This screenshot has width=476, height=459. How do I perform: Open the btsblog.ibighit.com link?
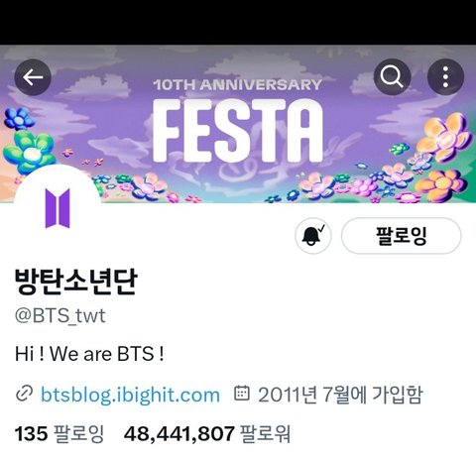click(130, 395)
